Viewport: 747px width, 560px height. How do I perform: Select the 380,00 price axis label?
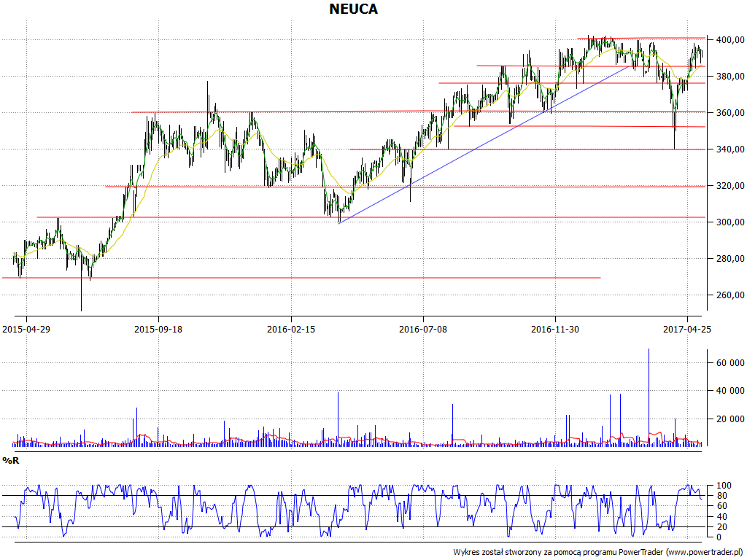730,76
